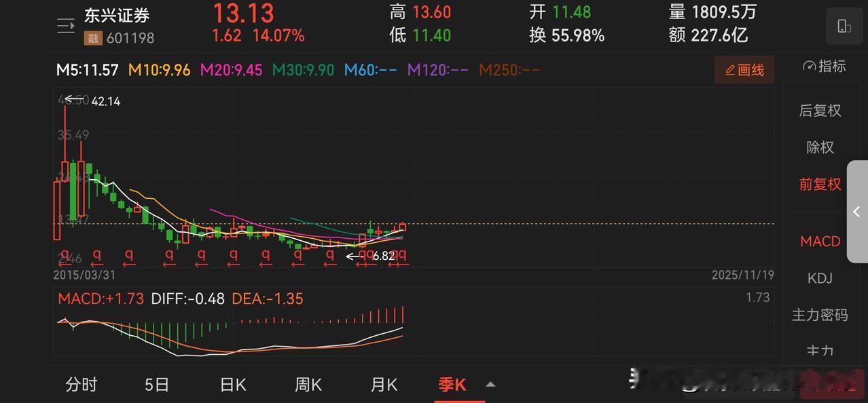Tap the M10:9.96 moving average label
Image resolution: width=868 pixels, height=403 pixels.
[x=159, y=70]
